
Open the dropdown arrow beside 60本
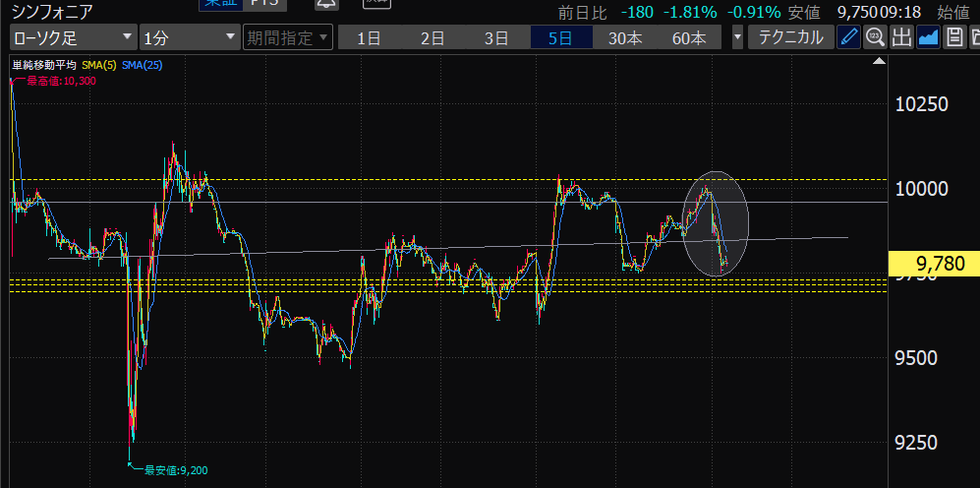point(738,38)
